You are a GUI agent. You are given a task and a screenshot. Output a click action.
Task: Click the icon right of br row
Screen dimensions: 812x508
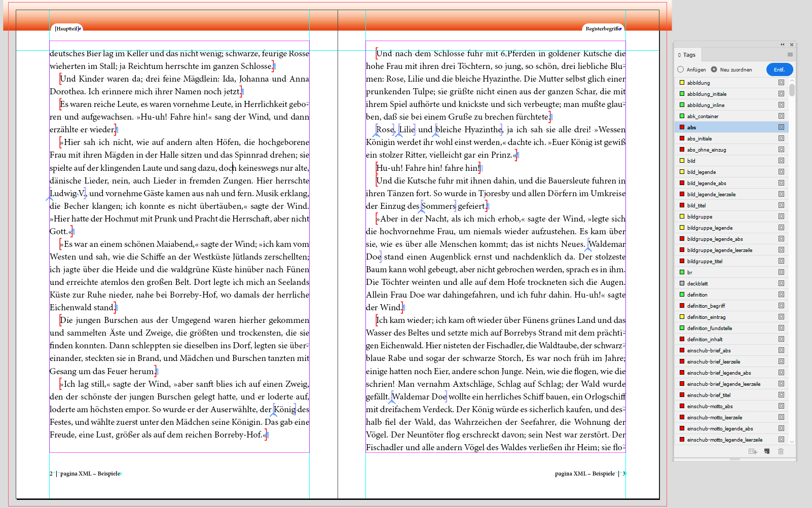point(781,272)
